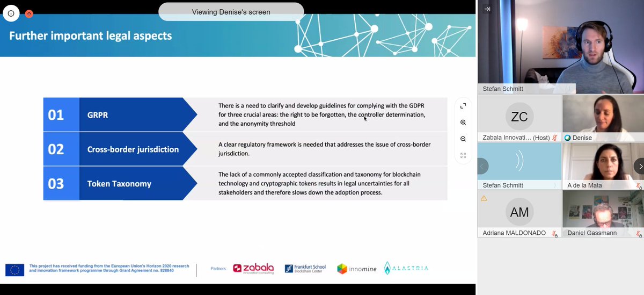Zoom out of the shared screen

click(463, 139)
